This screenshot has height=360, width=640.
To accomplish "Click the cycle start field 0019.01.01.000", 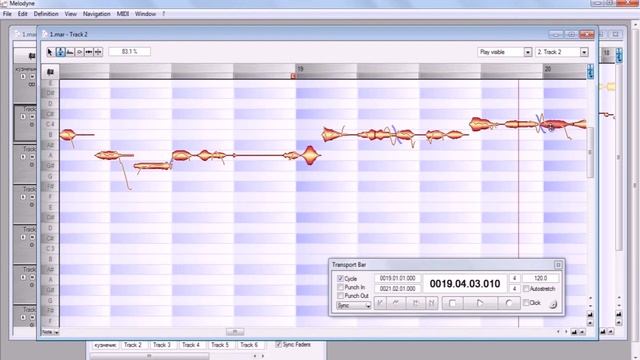I will pyautogui.click(x=398, y=278).
